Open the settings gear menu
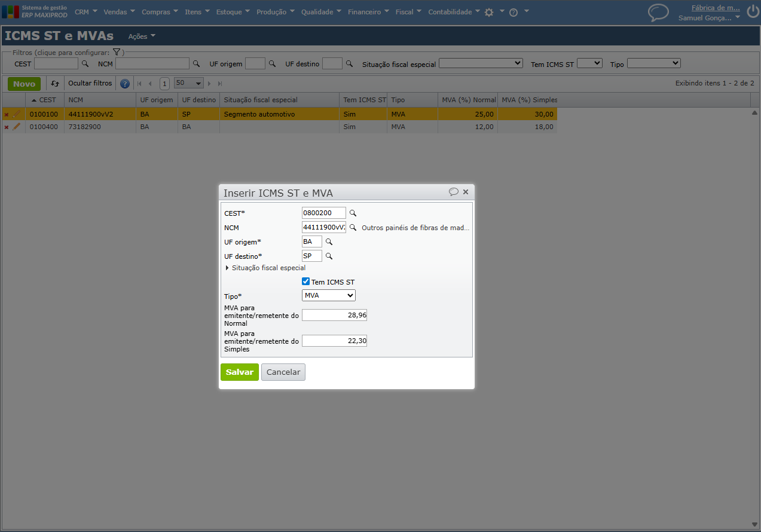Screen dimensions: 761x532 coord(489,12)
